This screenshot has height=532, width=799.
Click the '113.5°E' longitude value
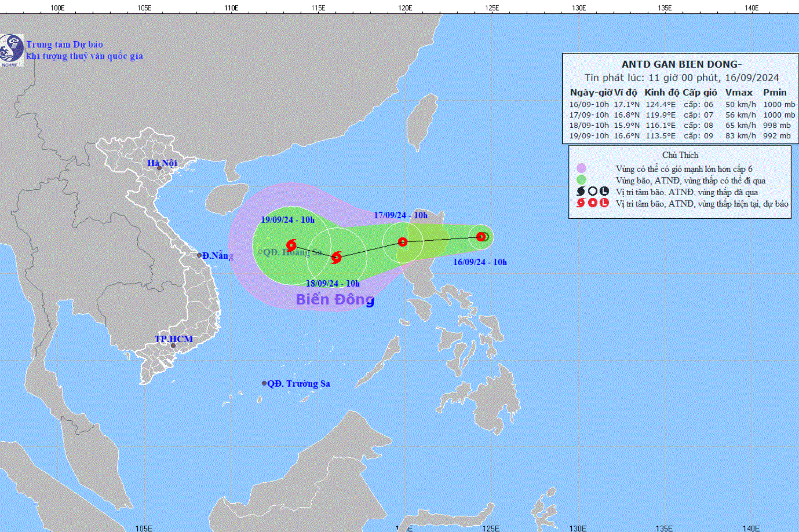pyautogui.click(x=661, y=136)
